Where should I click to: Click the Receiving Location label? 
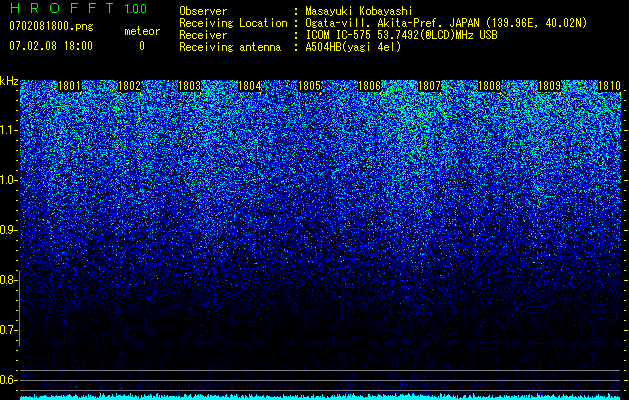point(233,23)
